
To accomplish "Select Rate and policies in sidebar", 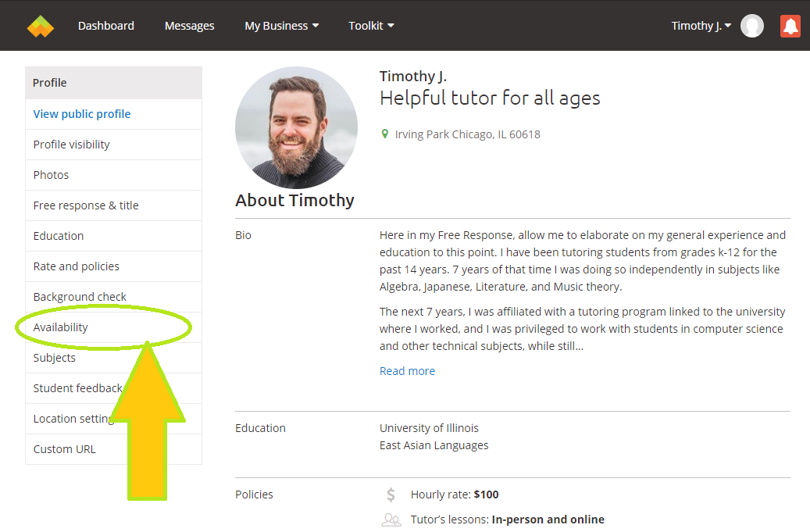I will [77, 266].
